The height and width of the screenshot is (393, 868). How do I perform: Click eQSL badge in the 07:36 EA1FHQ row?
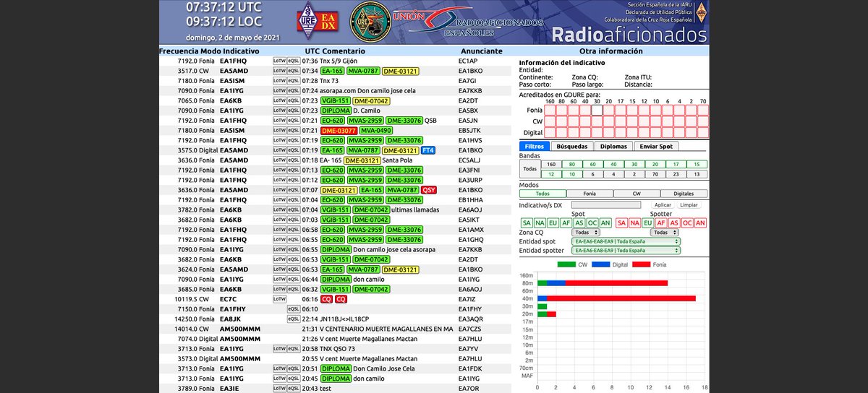294,61
